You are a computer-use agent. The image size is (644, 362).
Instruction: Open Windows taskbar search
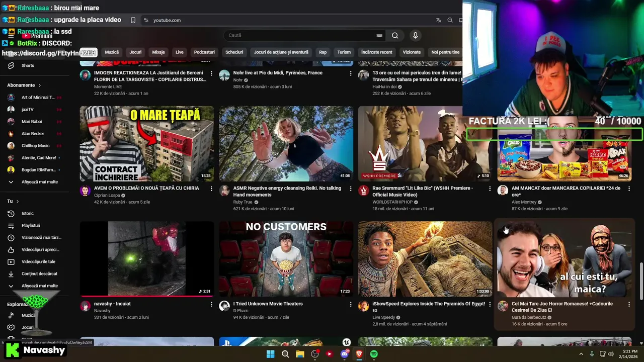[x=285, y=354]
